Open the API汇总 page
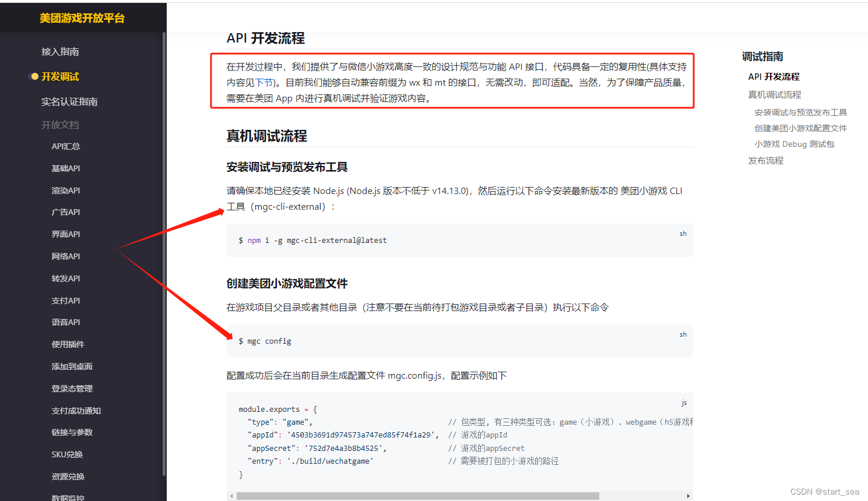The height and width of the screenshot is (501, 868). pyautogui.click(x=66, y=146)
